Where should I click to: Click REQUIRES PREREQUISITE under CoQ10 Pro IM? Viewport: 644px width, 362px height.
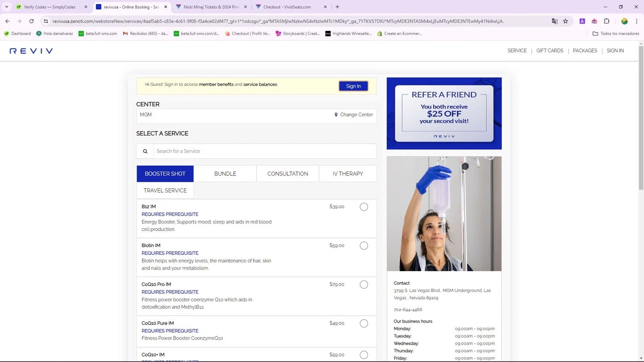170,292
